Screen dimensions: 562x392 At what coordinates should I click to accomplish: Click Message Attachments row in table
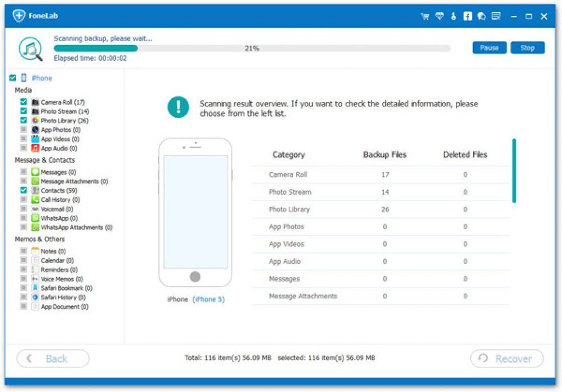[381, 296]
